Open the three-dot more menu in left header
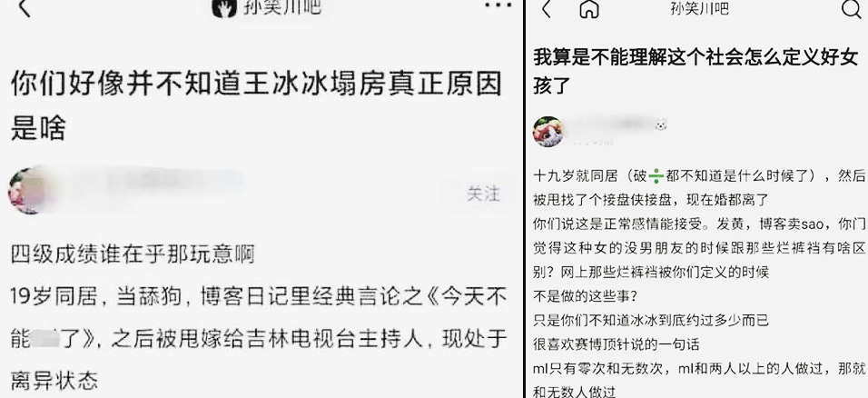The width and height of the screenshot is (868, 398). (x=498, y=5)
